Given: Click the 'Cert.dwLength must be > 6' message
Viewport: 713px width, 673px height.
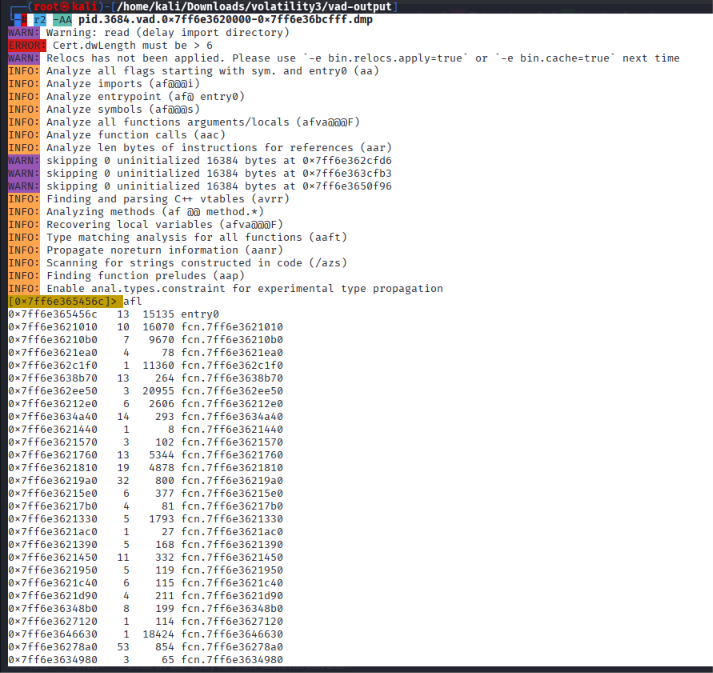Looking at the screenshot, I should tap(132, 45).
